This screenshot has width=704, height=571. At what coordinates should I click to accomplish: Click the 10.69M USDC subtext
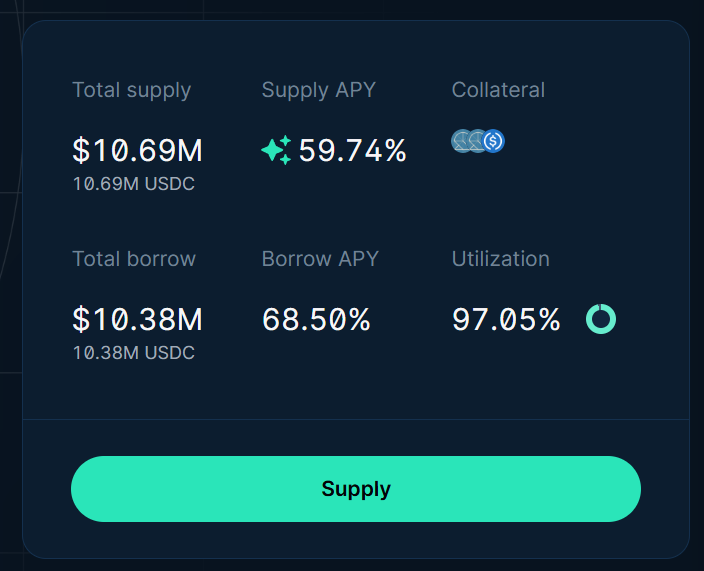point(133,184)
